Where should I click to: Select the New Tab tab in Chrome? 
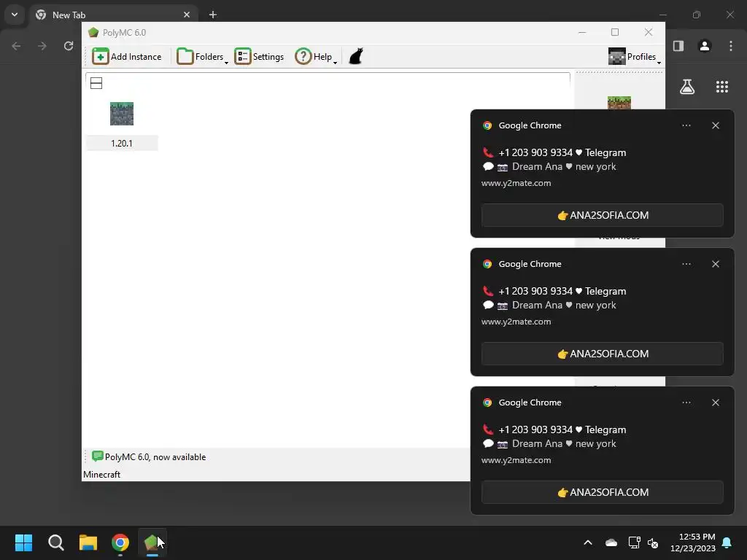click(112, 15)
